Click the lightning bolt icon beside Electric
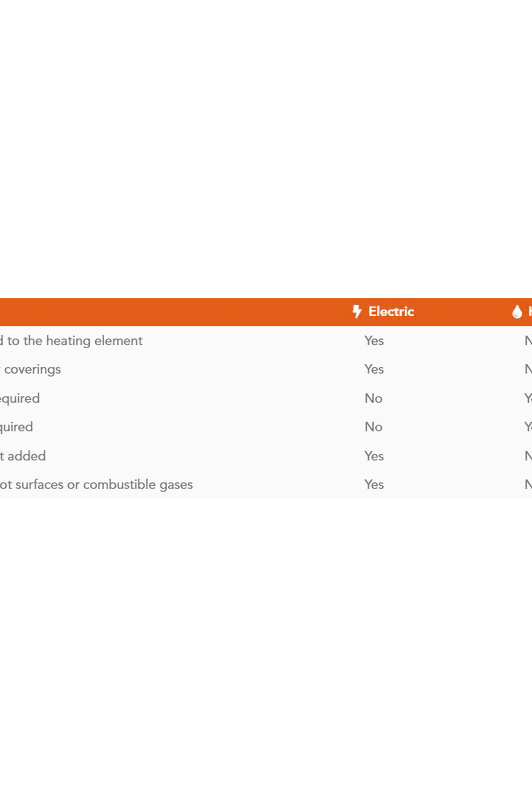 [x=357, y=312]
